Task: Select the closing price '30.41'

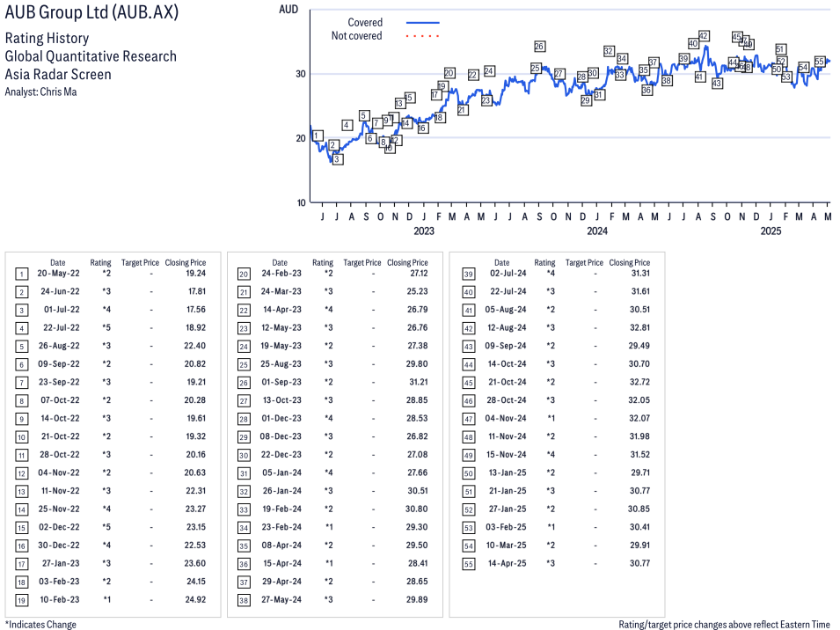Action: tap(639, 527)
